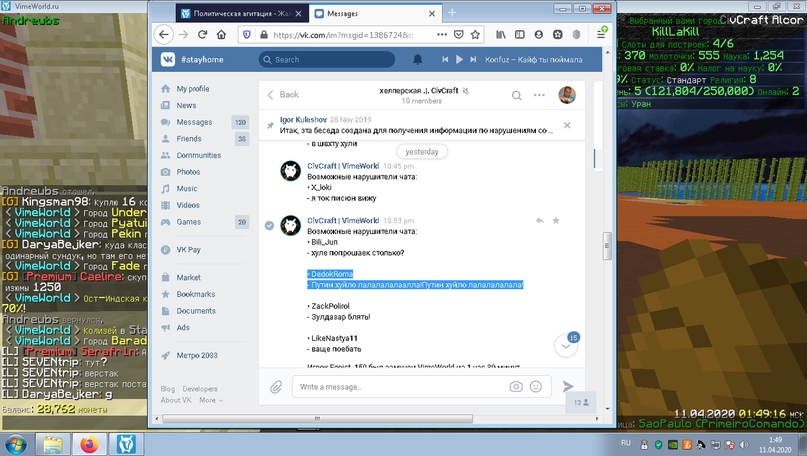This screenshot has width=807, height=456.
Task: Open VK notifications bell
Action: [418, 60]
